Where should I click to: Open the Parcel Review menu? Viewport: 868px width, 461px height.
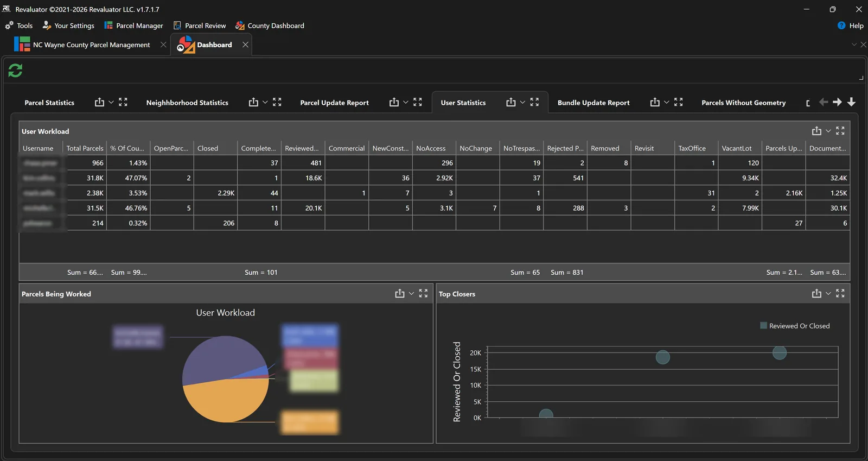pyautogui.click(x=200, y=26)
